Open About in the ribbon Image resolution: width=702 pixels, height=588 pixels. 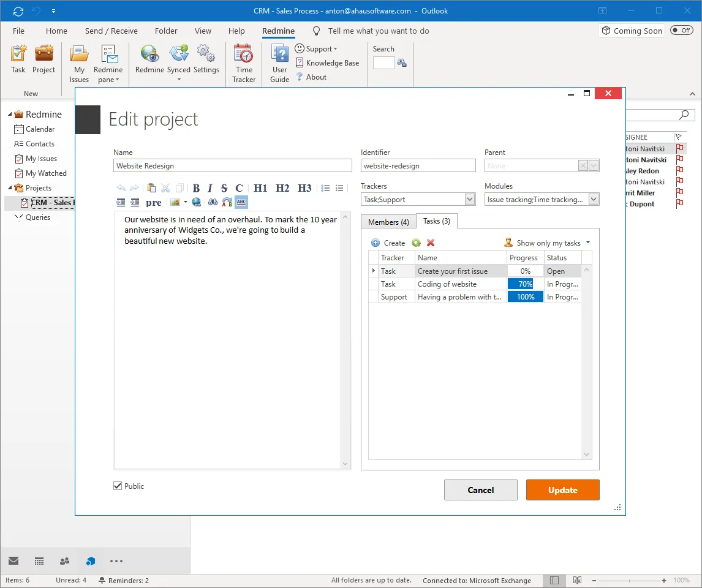311,77
